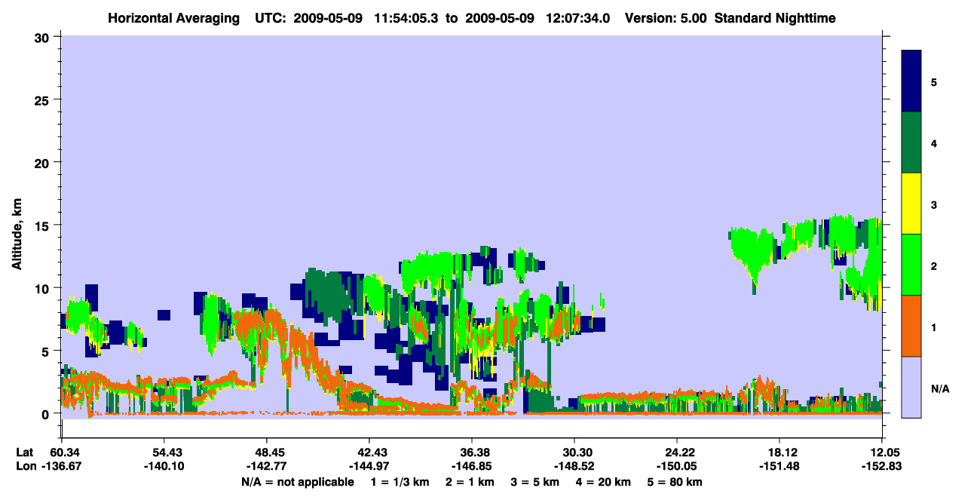Click longitude value -142.77
Screen dimensions: 980x503
(267, 466)
